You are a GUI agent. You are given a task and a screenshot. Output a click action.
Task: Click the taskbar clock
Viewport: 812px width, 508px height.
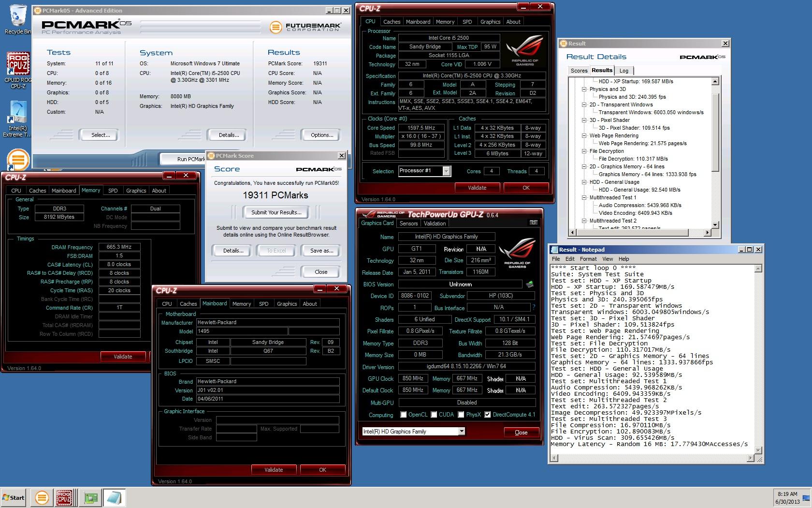(787, 498)
